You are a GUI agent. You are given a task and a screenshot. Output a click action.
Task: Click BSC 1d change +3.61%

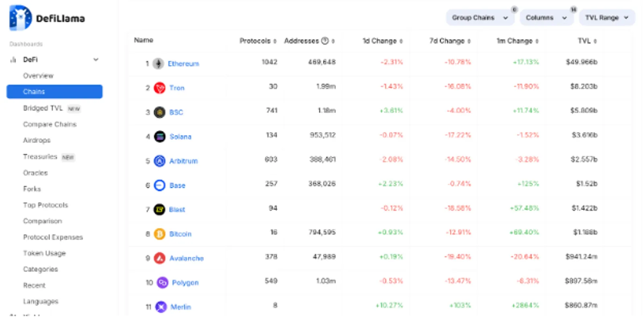pyautogui.click(x=391, y=111)
